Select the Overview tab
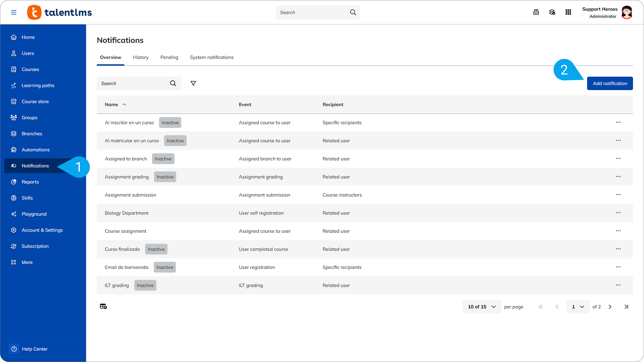This screenshot has width=644, height=362. point(111,57)
